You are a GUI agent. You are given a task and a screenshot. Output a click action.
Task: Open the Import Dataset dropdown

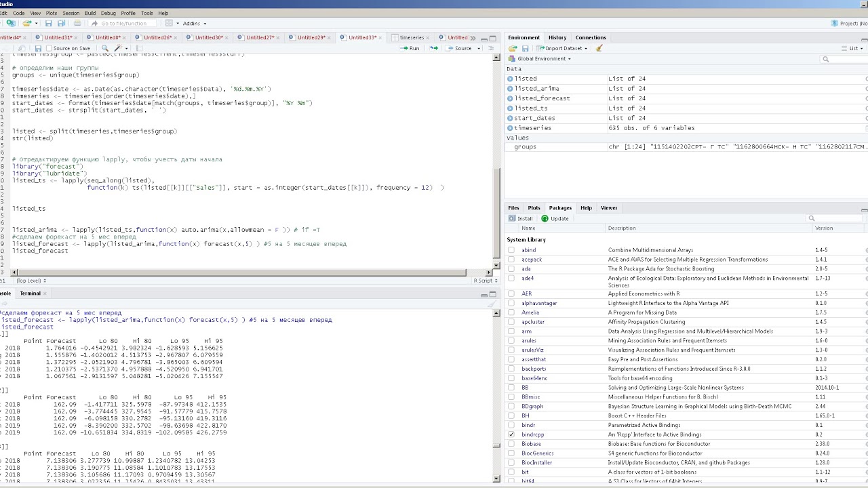(x=561, y=48)
